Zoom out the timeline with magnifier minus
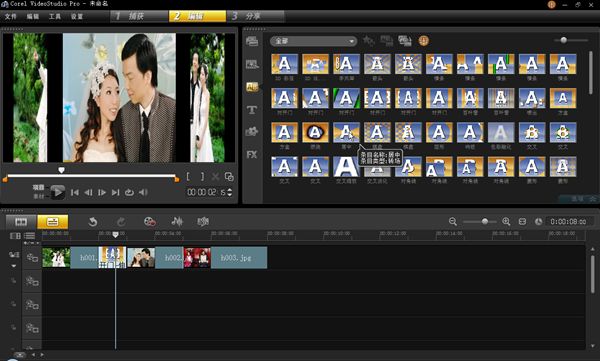 click(x=453, y=221)
